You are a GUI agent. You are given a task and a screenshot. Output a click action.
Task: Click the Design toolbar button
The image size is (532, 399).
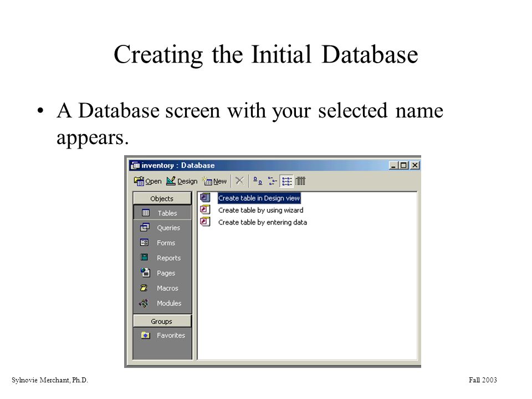(x=182, y=181)
